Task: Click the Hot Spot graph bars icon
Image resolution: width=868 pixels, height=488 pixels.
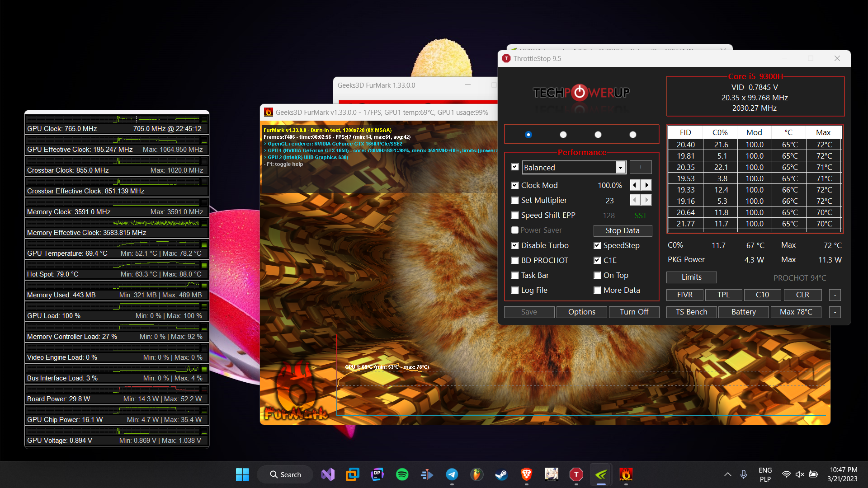Action: (x=204, y=266)
